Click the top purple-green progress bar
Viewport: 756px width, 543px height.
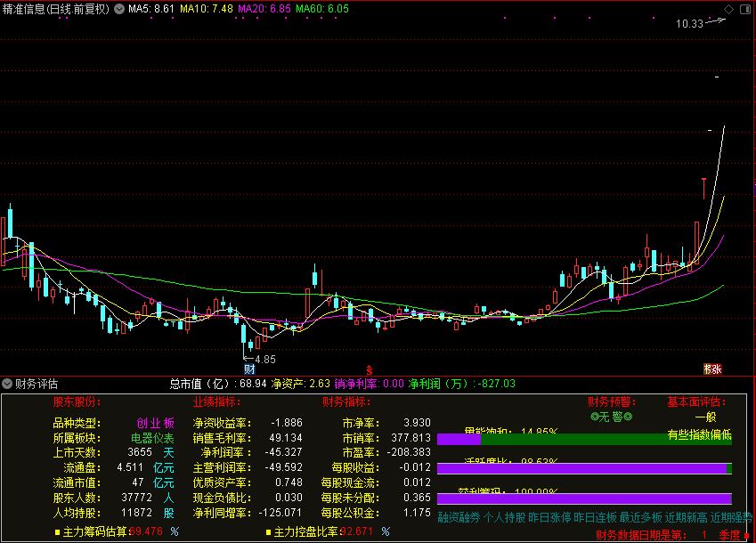[x=584, y=439]
